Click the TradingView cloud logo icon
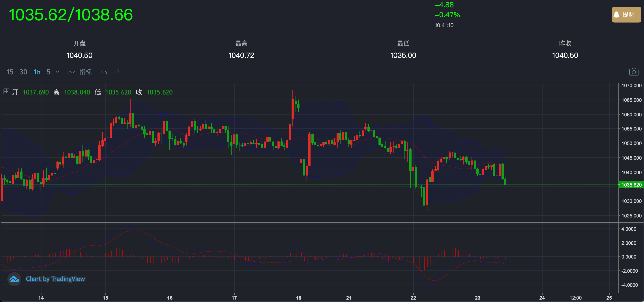 14,279
